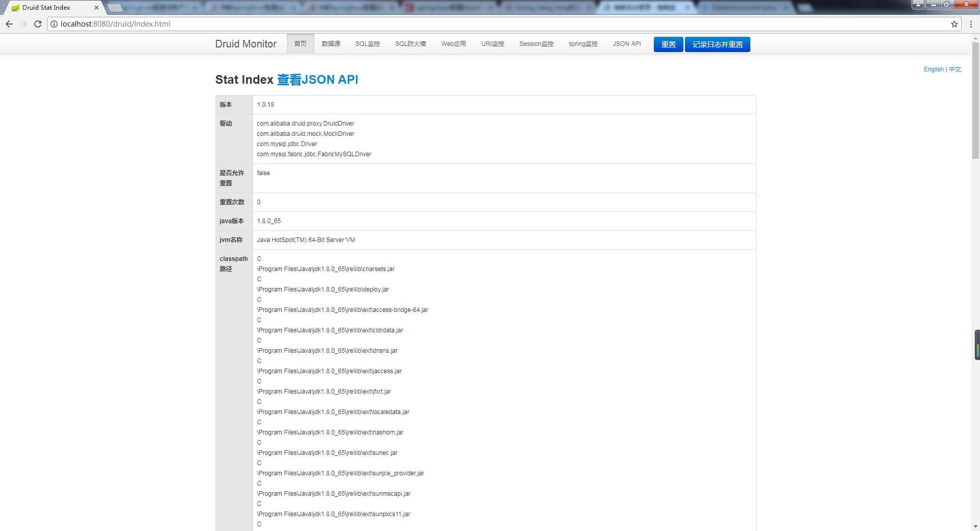Click the blue 重置 button
Viewport: 980px width, 531px height.
(668, 44)
